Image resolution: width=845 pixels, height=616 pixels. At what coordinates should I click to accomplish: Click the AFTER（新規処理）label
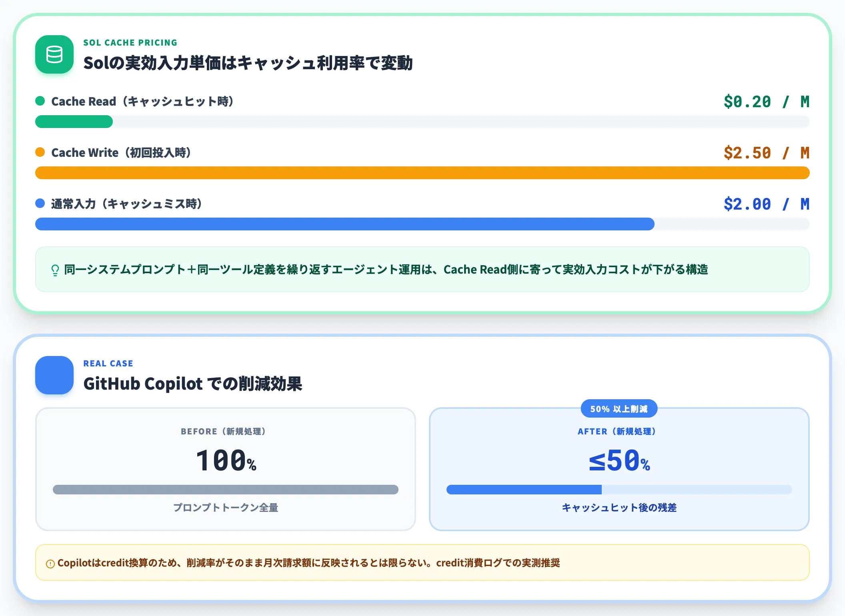617,432
